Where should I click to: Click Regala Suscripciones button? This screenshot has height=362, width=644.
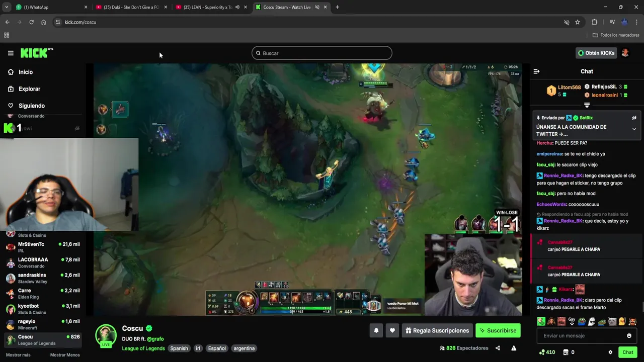point(437,330)
